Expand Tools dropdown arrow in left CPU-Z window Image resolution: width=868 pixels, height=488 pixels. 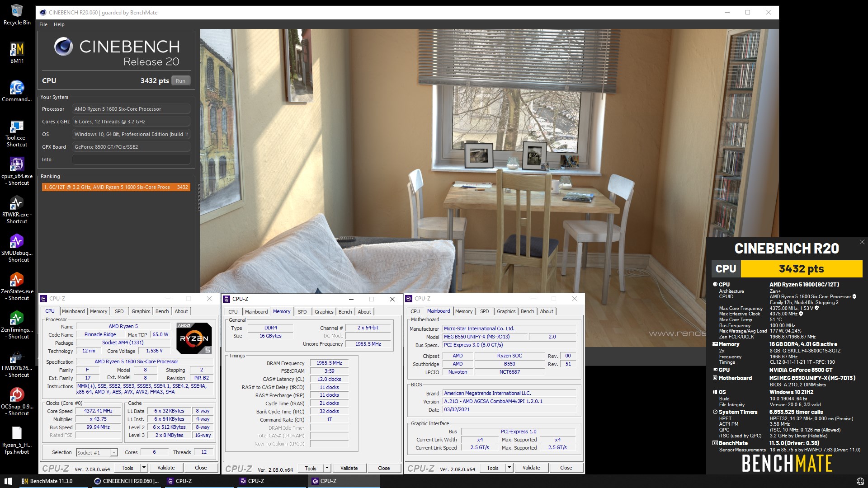[x=144, y=468]
